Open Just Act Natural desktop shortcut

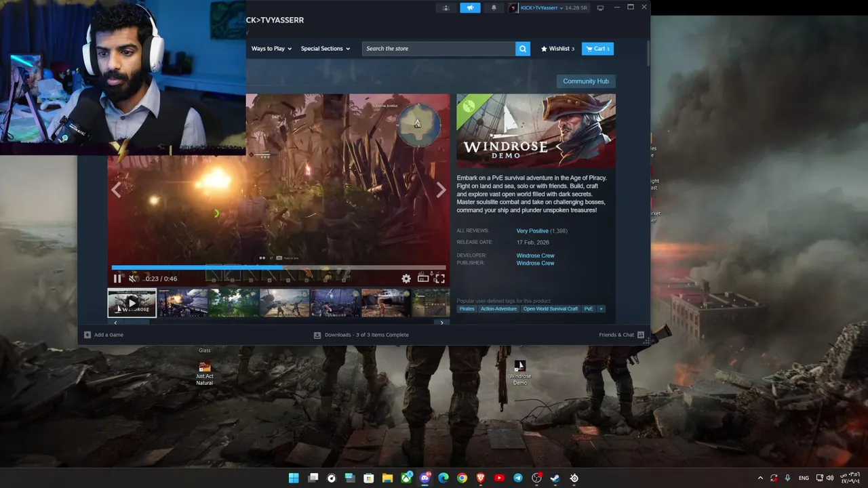click(x=205, y=373)
